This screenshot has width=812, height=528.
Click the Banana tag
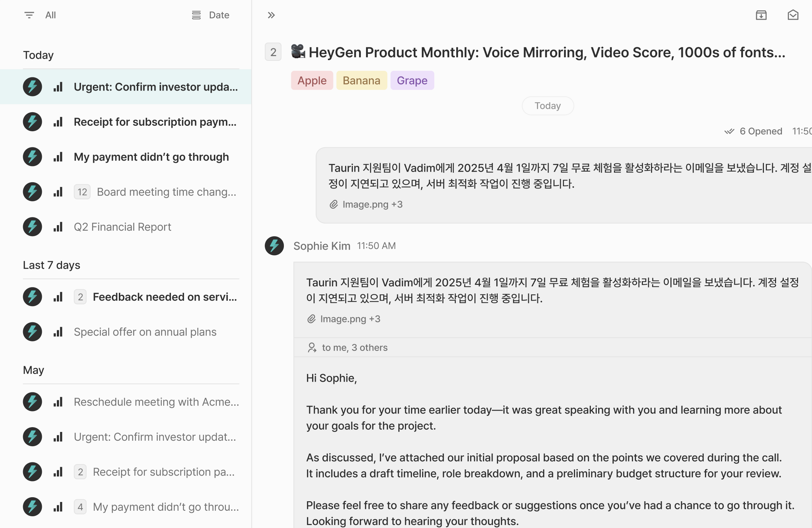click(361, 80)
